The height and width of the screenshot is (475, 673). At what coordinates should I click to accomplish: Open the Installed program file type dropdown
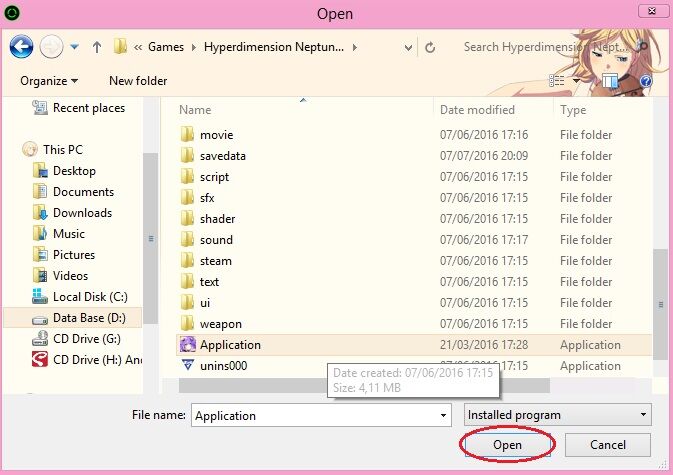[558, 415]
